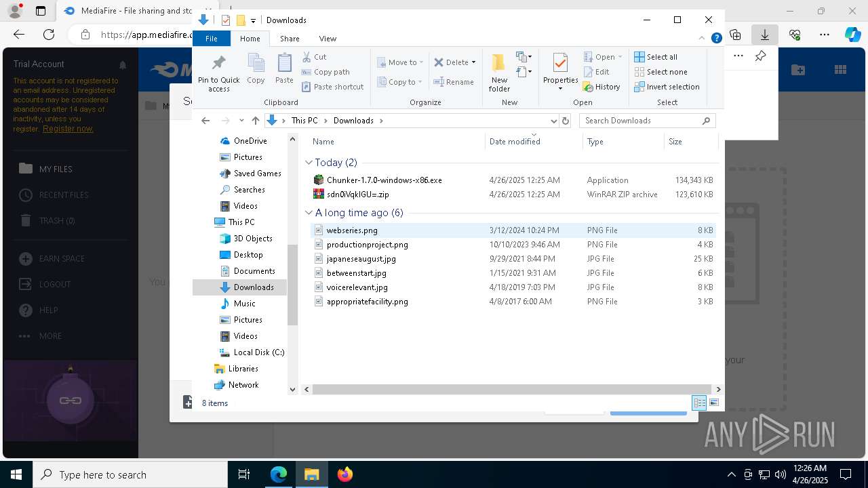The width and height of the screenshot is (868, 488).
Task: Open recent locations dropdown
Action: tap(241, 121)
